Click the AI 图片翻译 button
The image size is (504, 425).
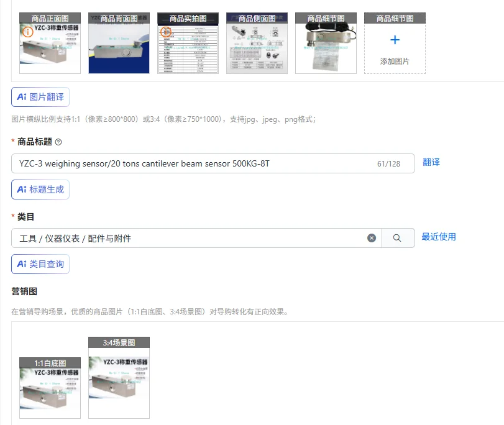(40, 97)
